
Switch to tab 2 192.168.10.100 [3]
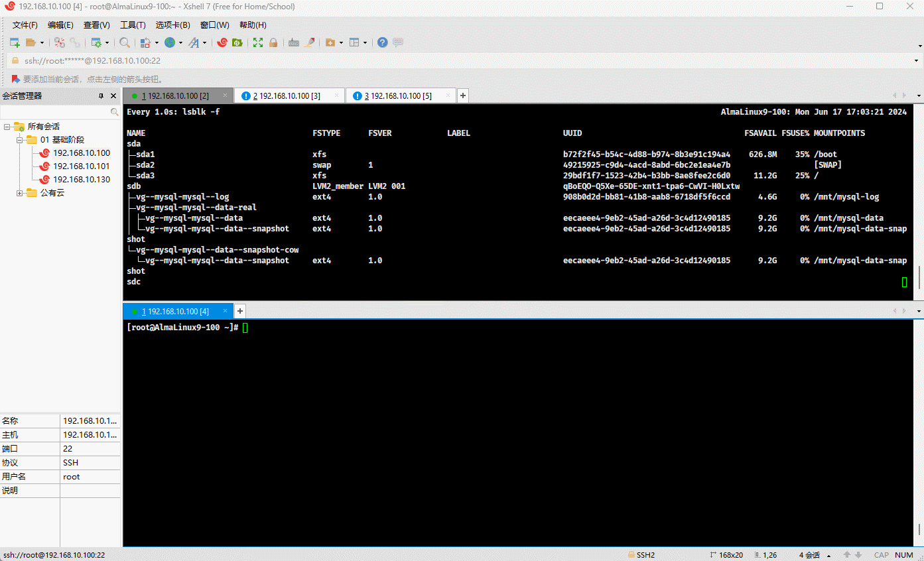click(287, 96)
